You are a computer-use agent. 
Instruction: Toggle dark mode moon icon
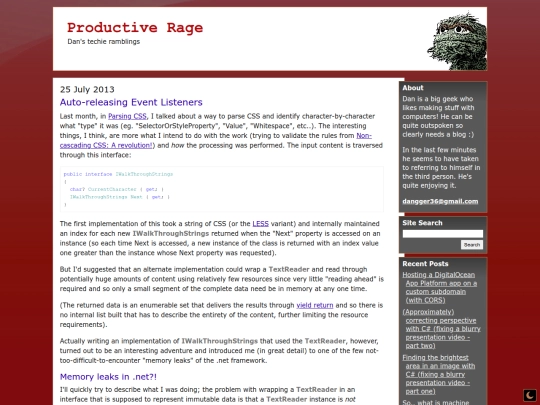coord(530,395)
